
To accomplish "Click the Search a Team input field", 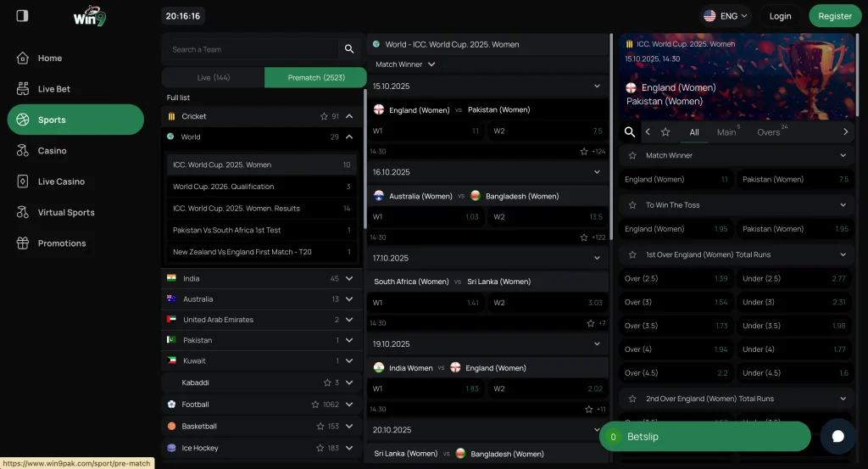I will pos(250,49).
